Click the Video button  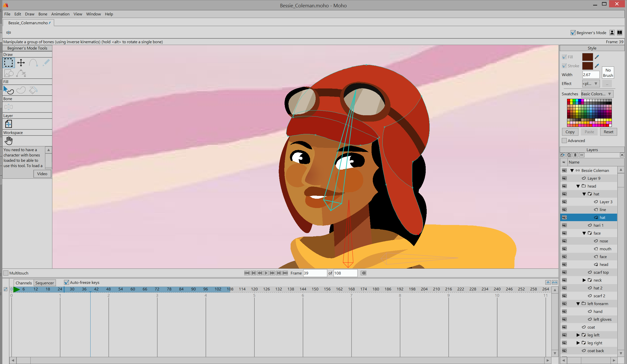(x=42, y=174)
